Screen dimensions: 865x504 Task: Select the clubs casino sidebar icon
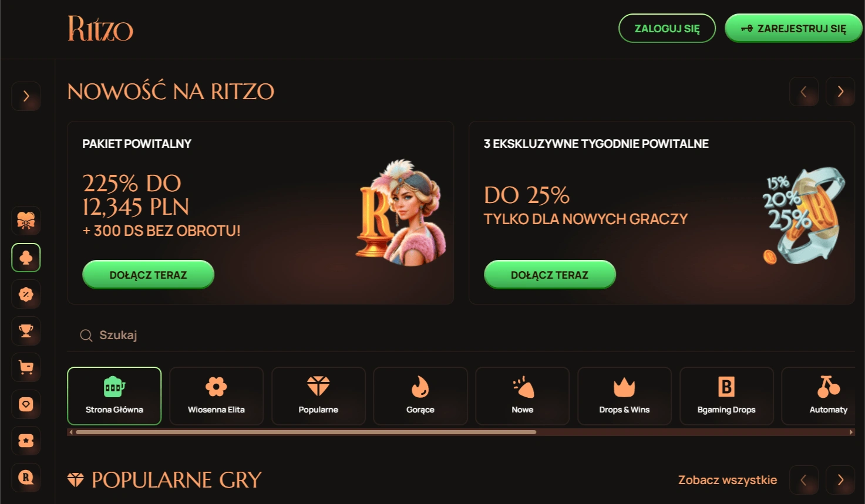tap(26, 258)
